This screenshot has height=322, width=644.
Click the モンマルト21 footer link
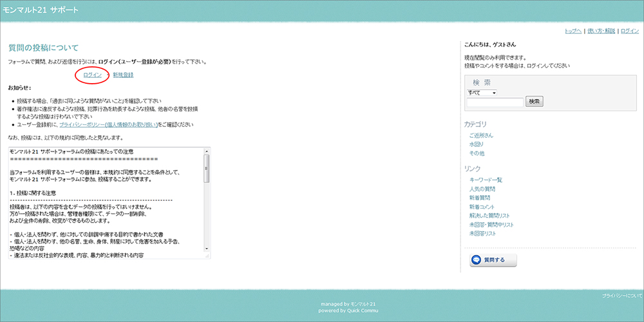[x=363, y=305]
